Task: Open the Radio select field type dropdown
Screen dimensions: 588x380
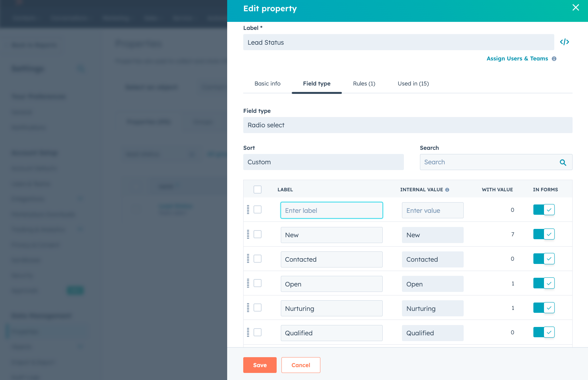Action: (408, 125)
